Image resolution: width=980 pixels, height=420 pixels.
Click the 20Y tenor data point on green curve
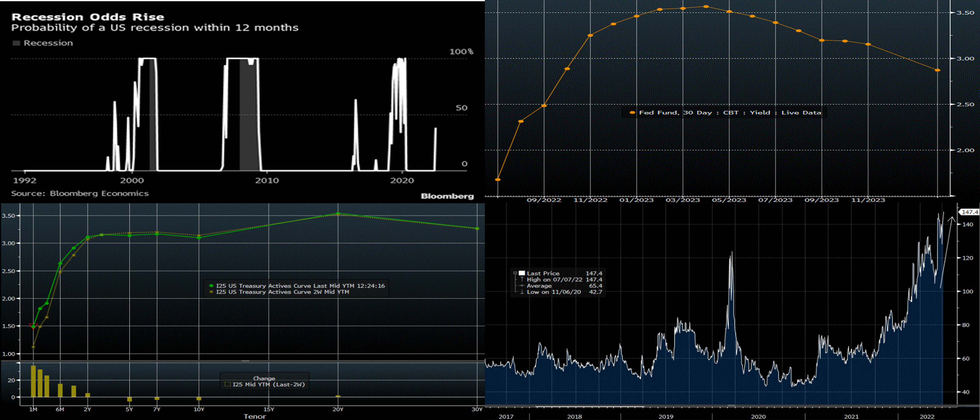click(338, 214)
